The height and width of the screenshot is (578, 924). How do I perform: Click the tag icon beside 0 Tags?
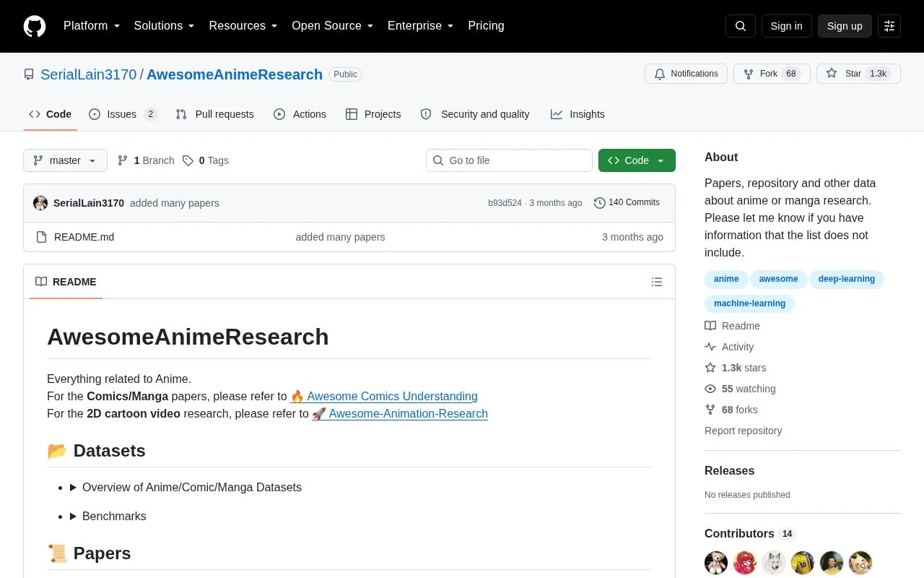(x=188, y=160)
